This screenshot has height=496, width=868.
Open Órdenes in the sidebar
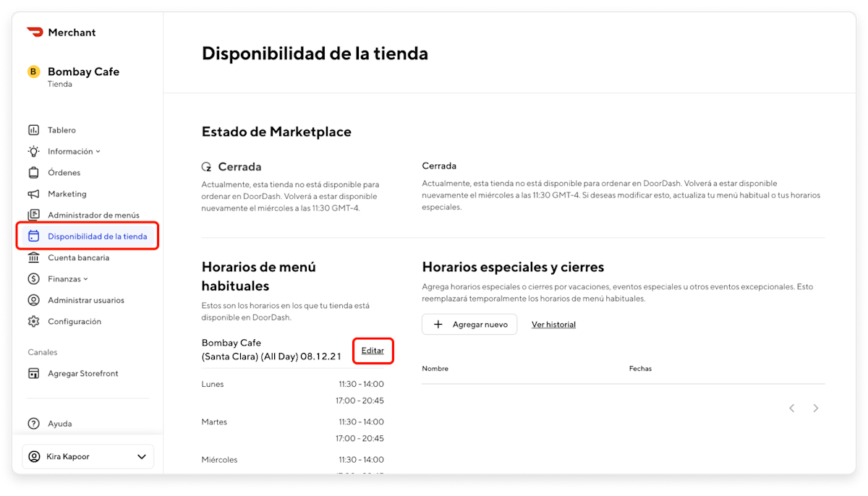tap(64, 173)
